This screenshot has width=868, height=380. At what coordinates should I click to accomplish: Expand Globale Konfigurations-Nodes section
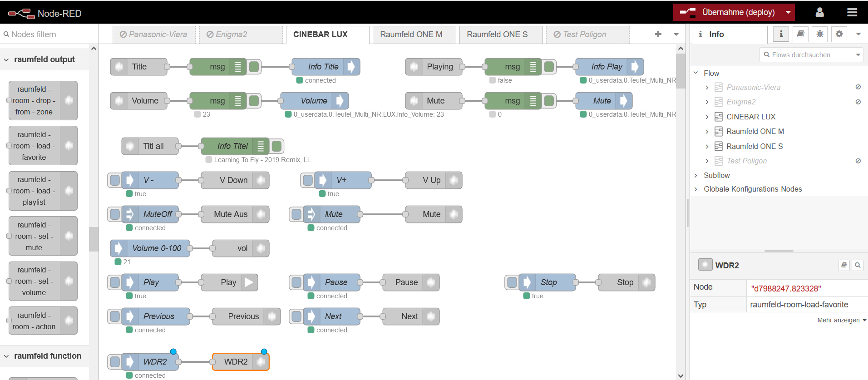tap(696, 189)
